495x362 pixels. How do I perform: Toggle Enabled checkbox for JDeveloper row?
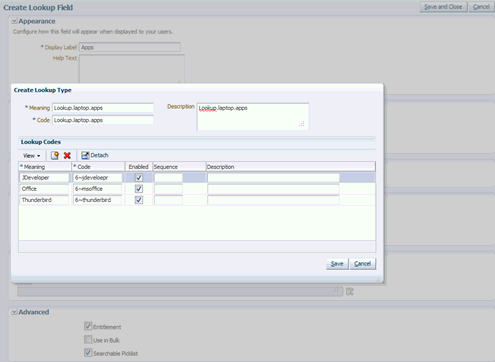(x=139, y=178)
